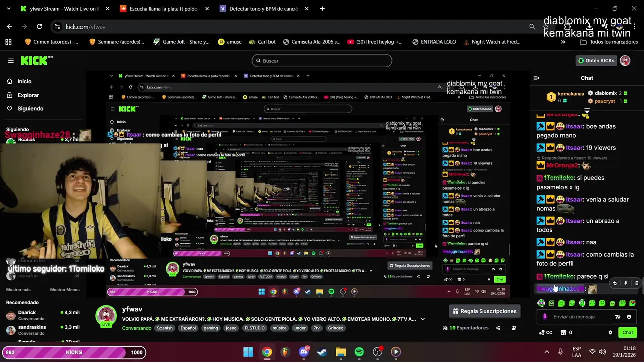
Task: Switch to the Detectar tono y BPM tab
Action: (x=264, y=9)
